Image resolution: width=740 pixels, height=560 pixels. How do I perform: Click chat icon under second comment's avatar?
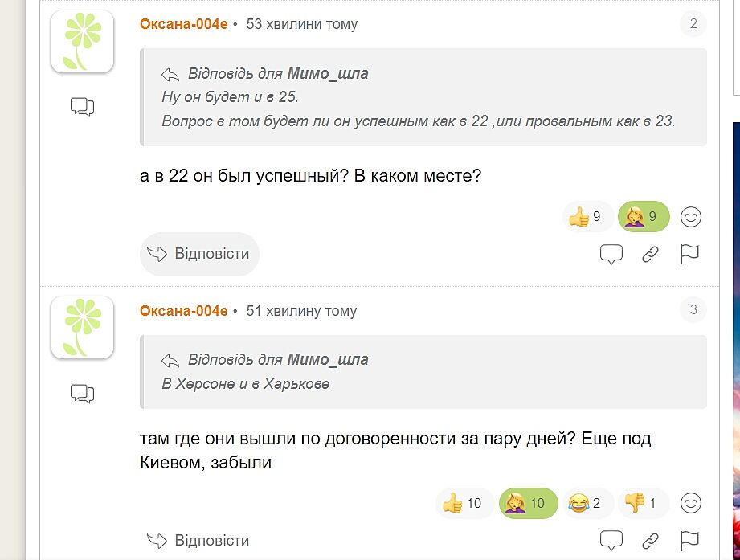click(x=82, y=393)
